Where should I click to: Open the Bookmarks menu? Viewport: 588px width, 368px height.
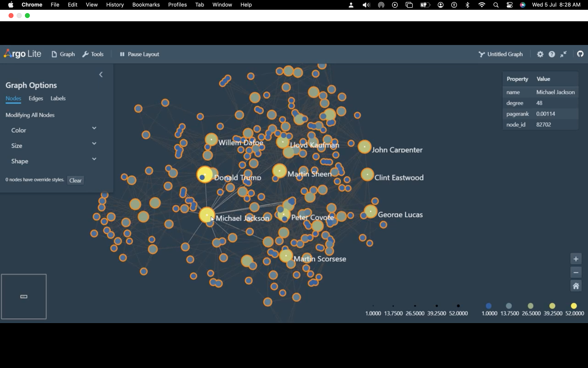[146, 5]
